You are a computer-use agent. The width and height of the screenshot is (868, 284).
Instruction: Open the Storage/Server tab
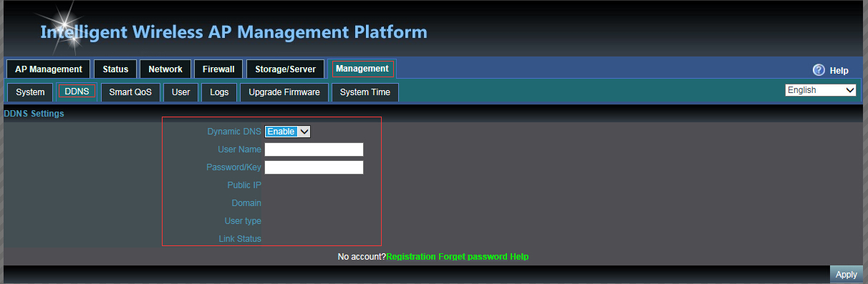[x=285, y=69]
